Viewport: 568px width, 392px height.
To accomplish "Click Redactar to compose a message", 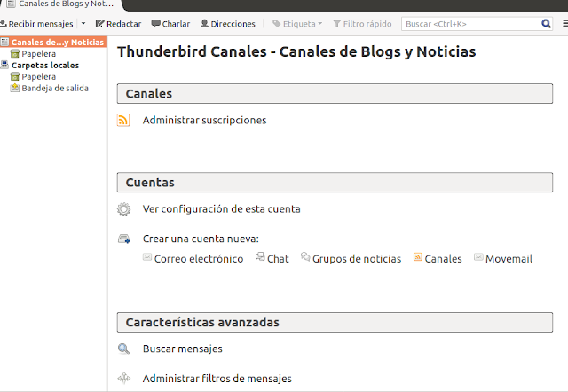I will 118,24.
